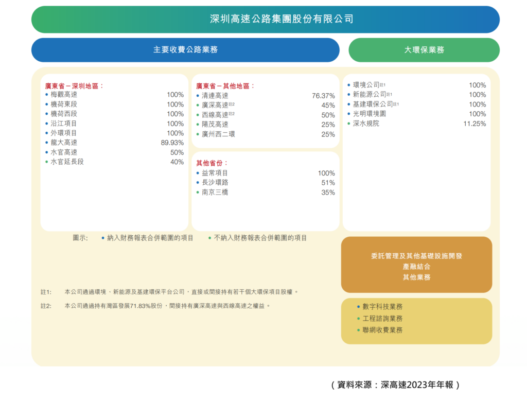Select the 光明環境園 entry
This screenshot has width=527, height=420.
tap(370, 114)
